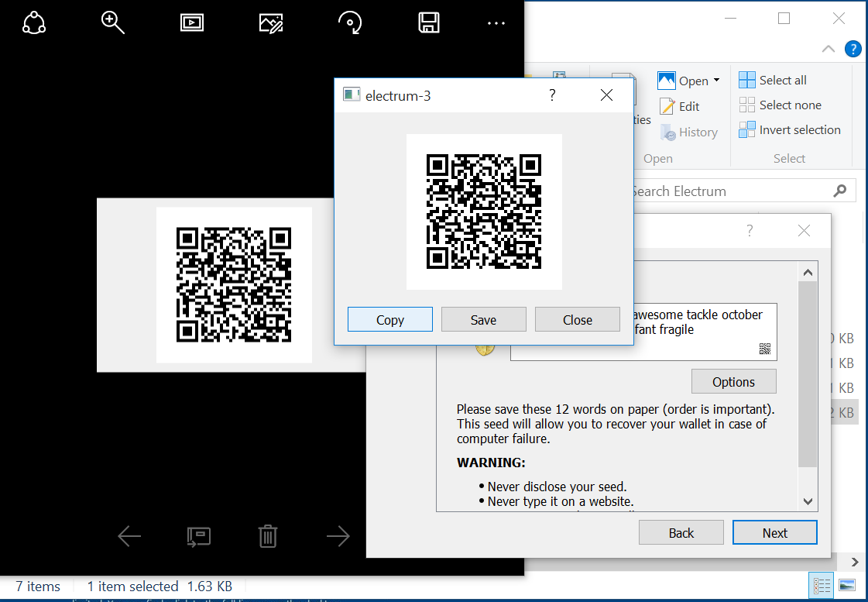Image resolution: width=868 pixels, height=602 pixels.
Task: Open the three-dots more menu in Photos
Action: click(496, 23)
